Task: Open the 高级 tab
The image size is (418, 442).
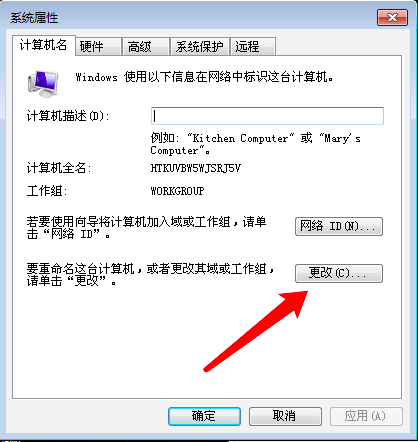Action: [146, 46]
